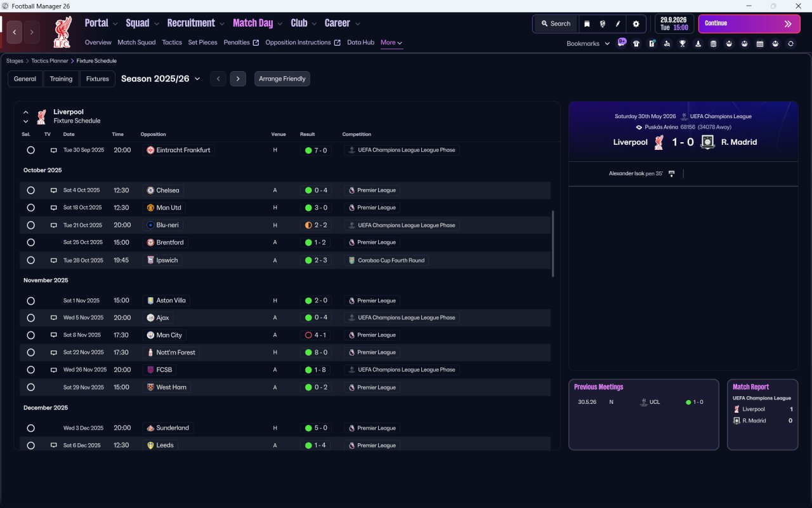Expand the More submenu dropdown
The height and width of the screenshot is (508, 812).
391,43
